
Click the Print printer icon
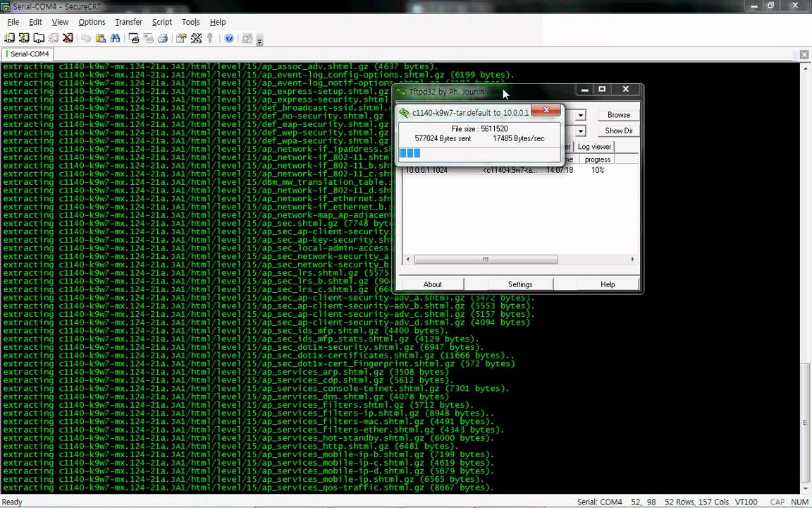[x=163, y=38]
